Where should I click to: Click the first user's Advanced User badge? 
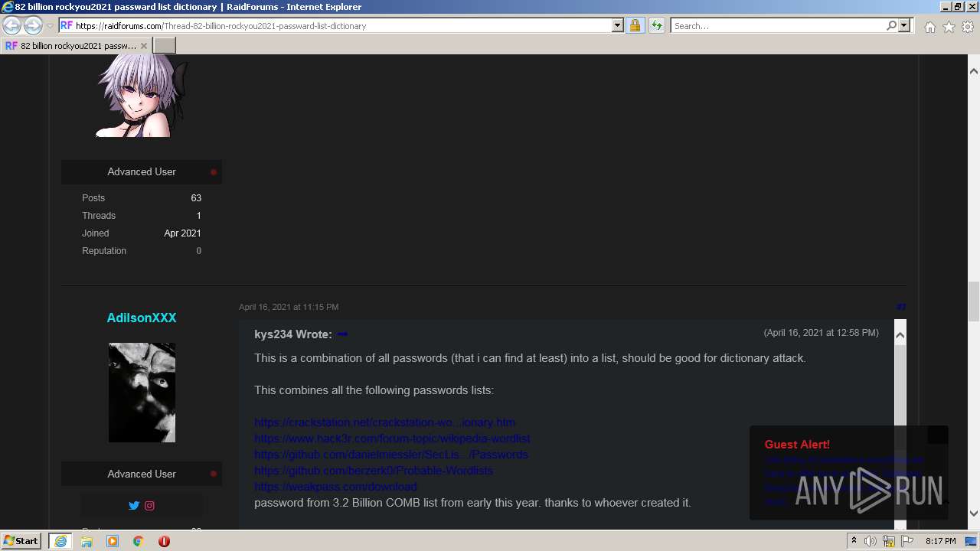pyautogui.click(x=142, y=171)
